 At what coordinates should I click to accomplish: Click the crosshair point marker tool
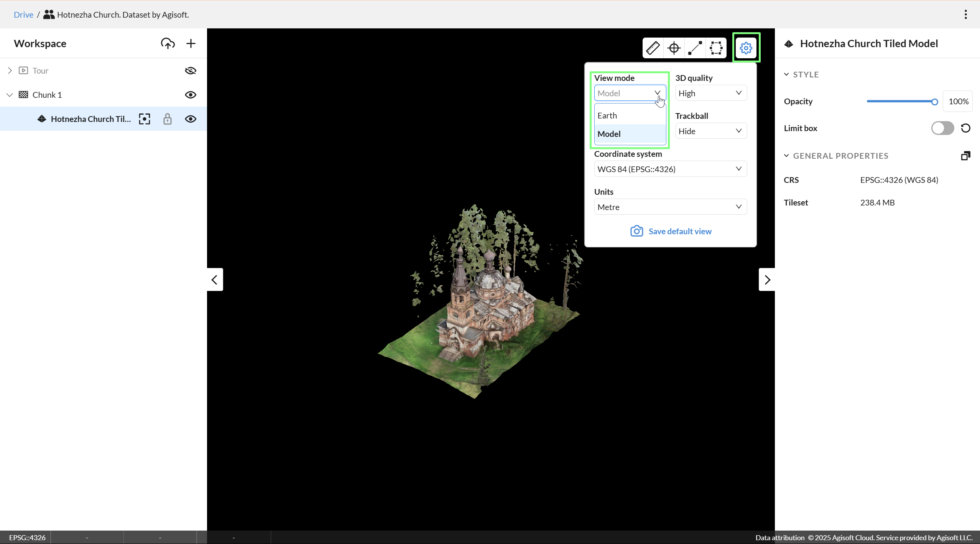(674, 48)
